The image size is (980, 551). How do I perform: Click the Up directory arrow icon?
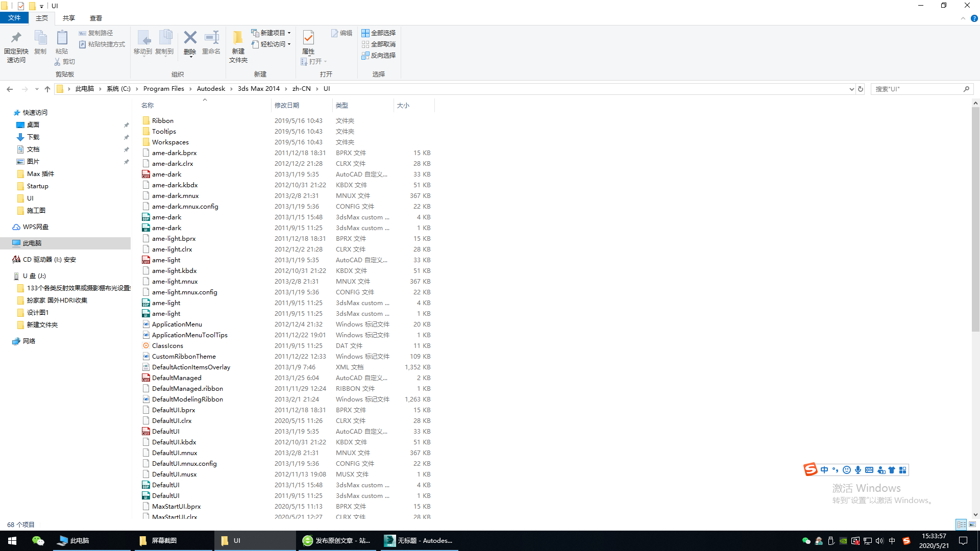[47, 89]
